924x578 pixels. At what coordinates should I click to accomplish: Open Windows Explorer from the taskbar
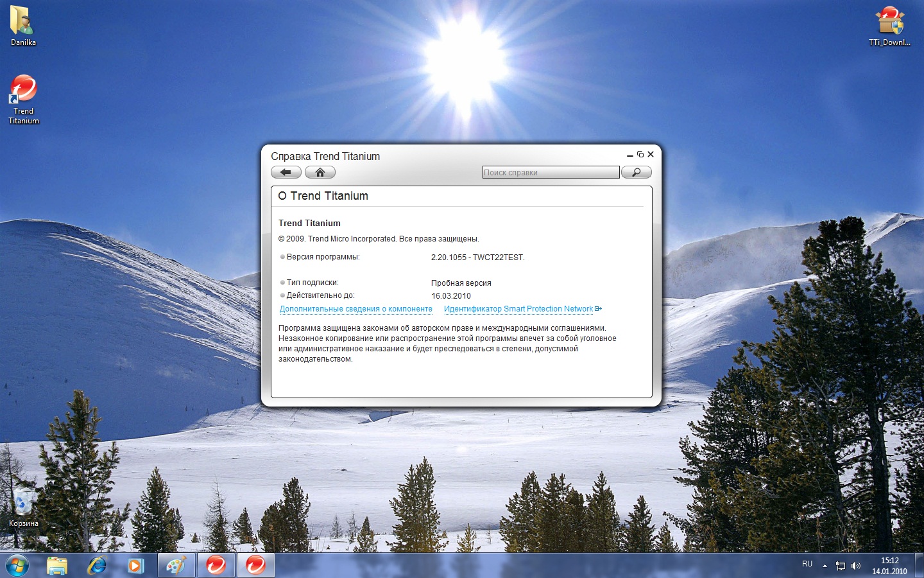click(x=57, y=566)
